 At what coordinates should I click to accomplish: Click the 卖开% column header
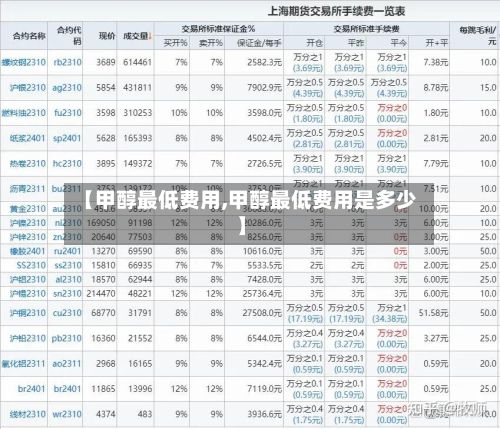point(211,43)
